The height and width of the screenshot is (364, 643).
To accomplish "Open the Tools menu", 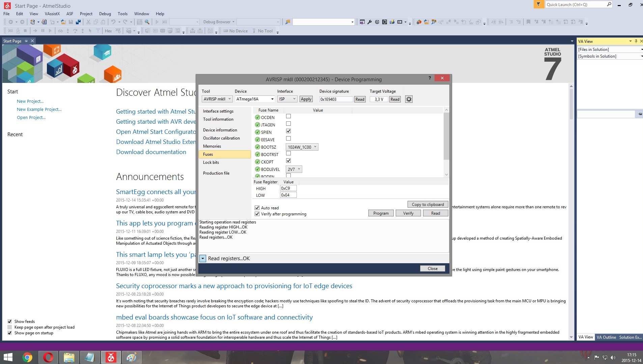I will (122, 14).
